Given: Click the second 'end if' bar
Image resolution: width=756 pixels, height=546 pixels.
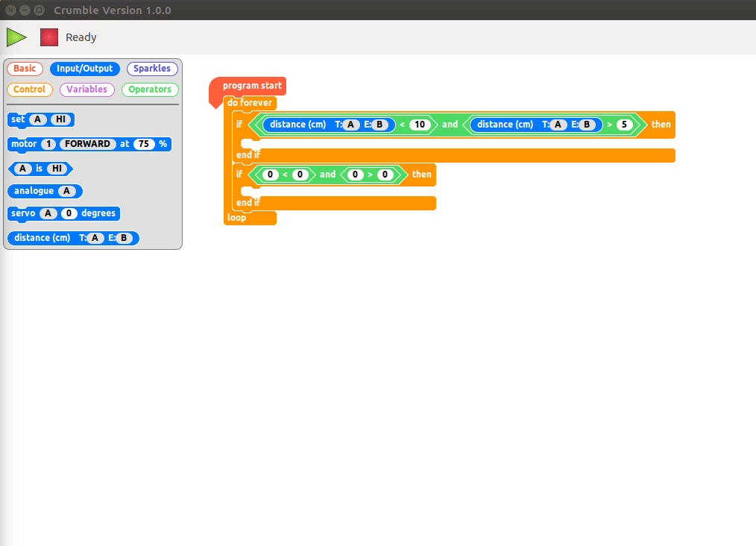Looking at the screenshot, I should click(x=335, y=203).
